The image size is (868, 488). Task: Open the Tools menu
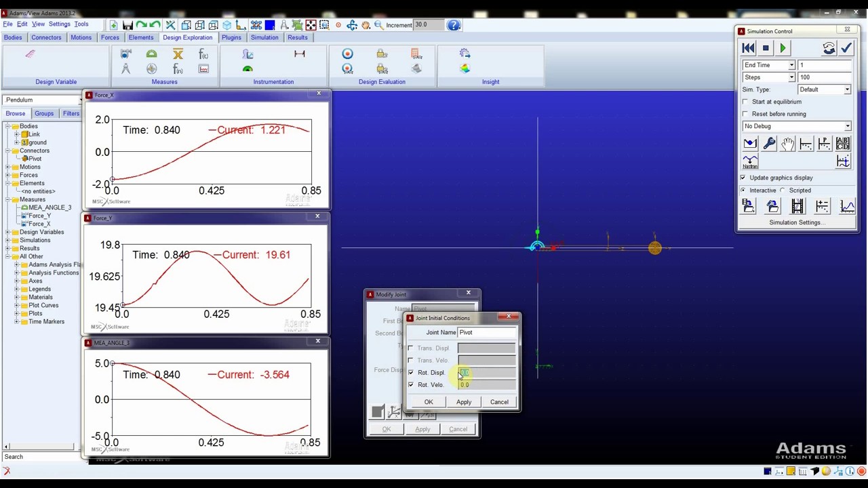pyautogui.click(x=81, y=24)
